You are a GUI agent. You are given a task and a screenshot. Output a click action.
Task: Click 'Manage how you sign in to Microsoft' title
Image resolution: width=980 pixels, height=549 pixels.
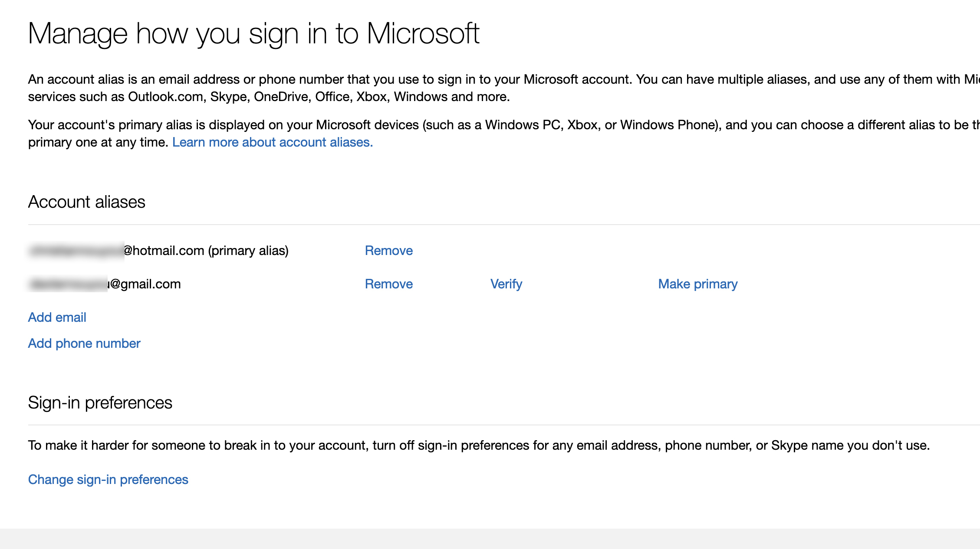(x=254, y=34)
